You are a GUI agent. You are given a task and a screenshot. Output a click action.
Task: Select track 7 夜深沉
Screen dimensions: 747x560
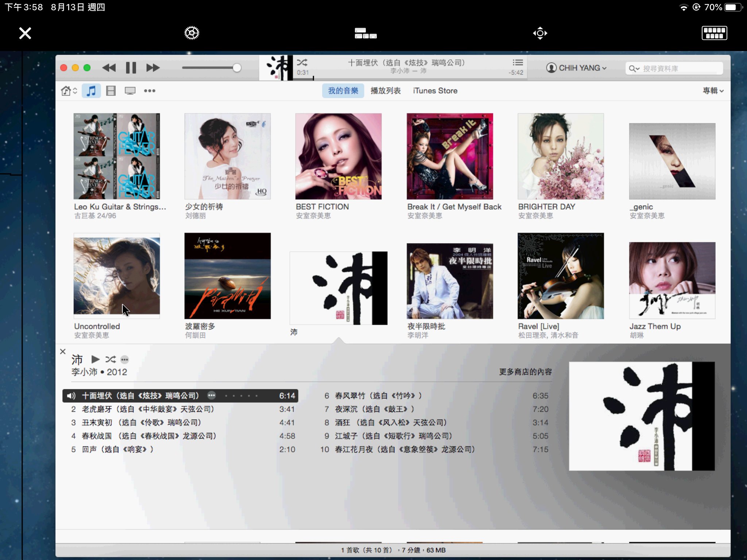[x=434, y=409]
